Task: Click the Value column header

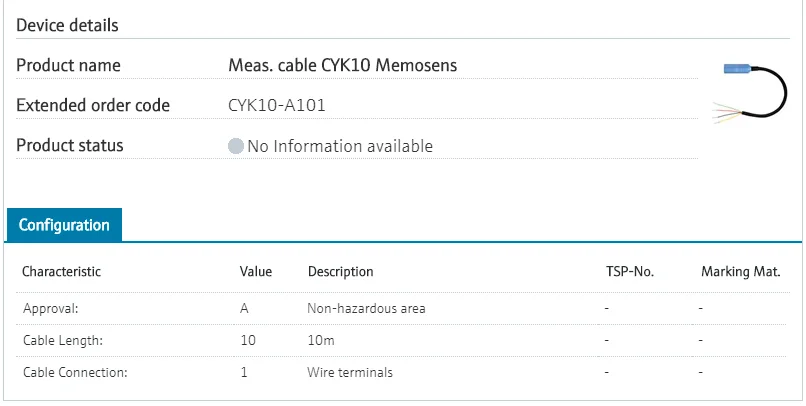Action: click(x=256, y=271)
